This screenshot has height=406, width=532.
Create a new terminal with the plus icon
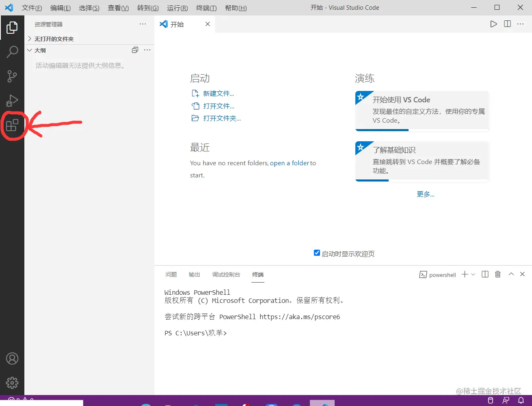click(465, 274)
